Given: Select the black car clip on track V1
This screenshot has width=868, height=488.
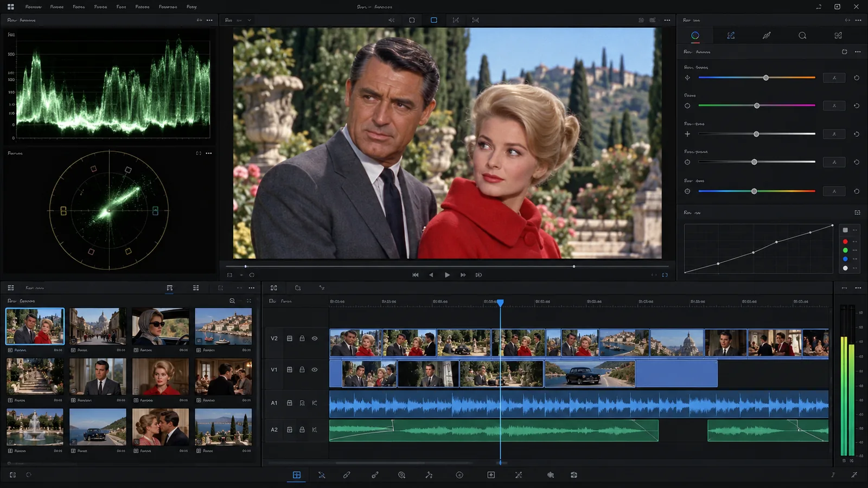Looking at the screenshot, I should point(590,374).
